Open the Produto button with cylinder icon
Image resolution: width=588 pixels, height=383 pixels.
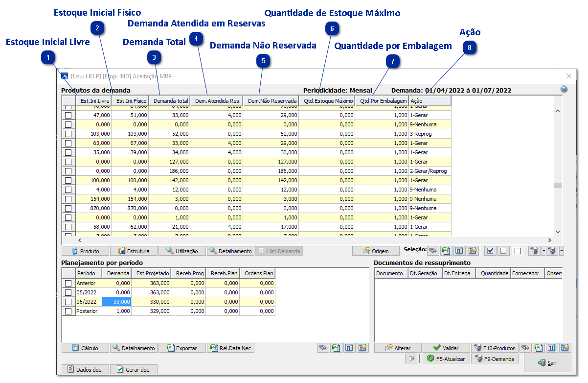(x=85, y=251)
